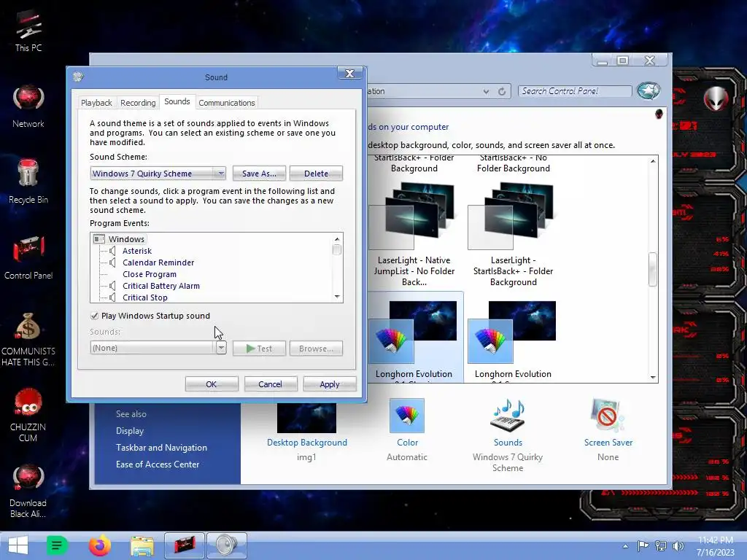
Task: Click the speaker icon beside Critical Battery Alarm
Action: pyautogui.click(x=112, y=286)
